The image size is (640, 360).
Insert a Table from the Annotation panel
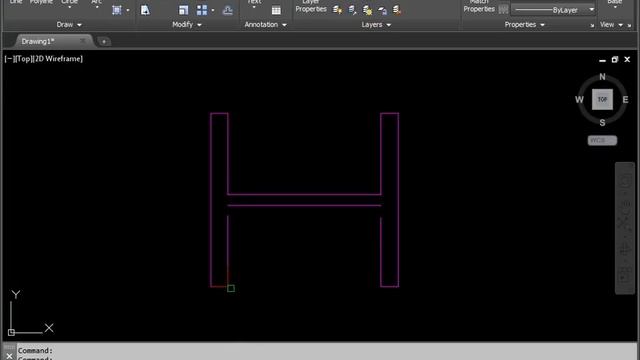coord(276,10)
